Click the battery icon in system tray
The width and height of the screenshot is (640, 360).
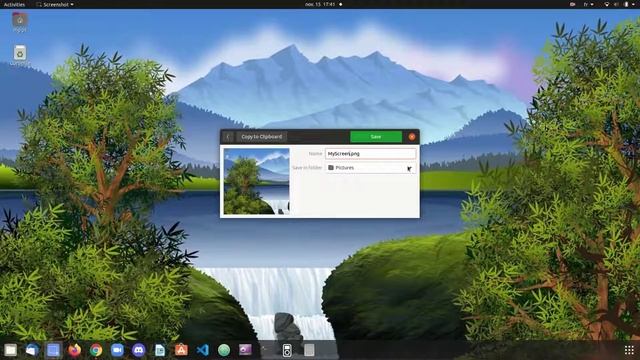click(x=626, y=4)
